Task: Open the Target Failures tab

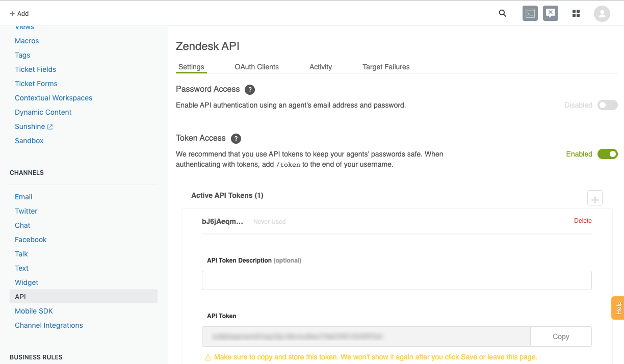Action: pyautogui.click(x=386, y=67)
